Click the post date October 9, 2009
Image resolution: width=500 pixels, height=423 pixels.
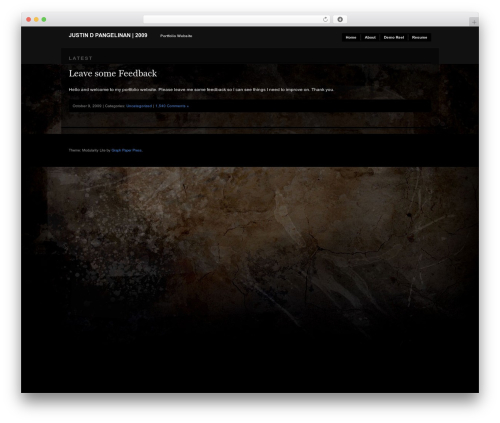click(87, 106)
